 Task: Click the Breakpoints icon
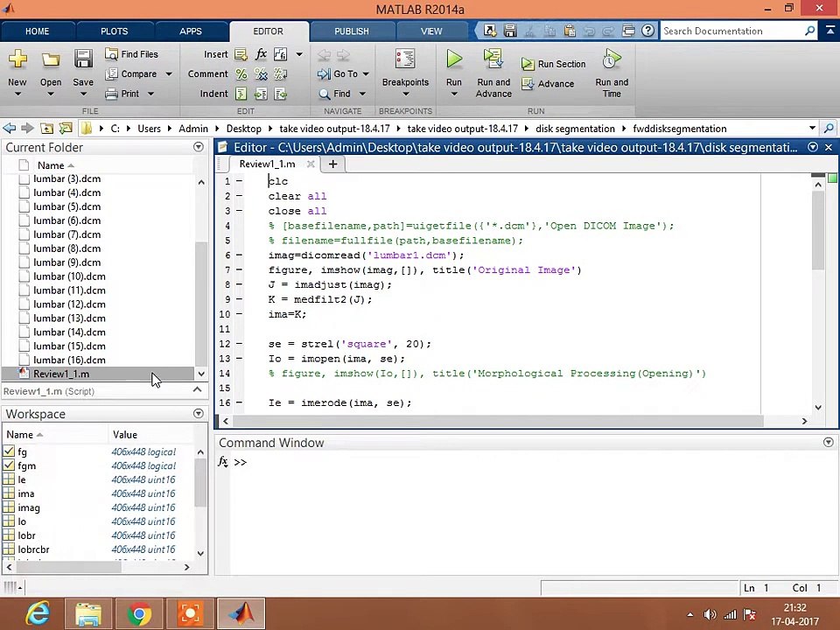point(404,60)
